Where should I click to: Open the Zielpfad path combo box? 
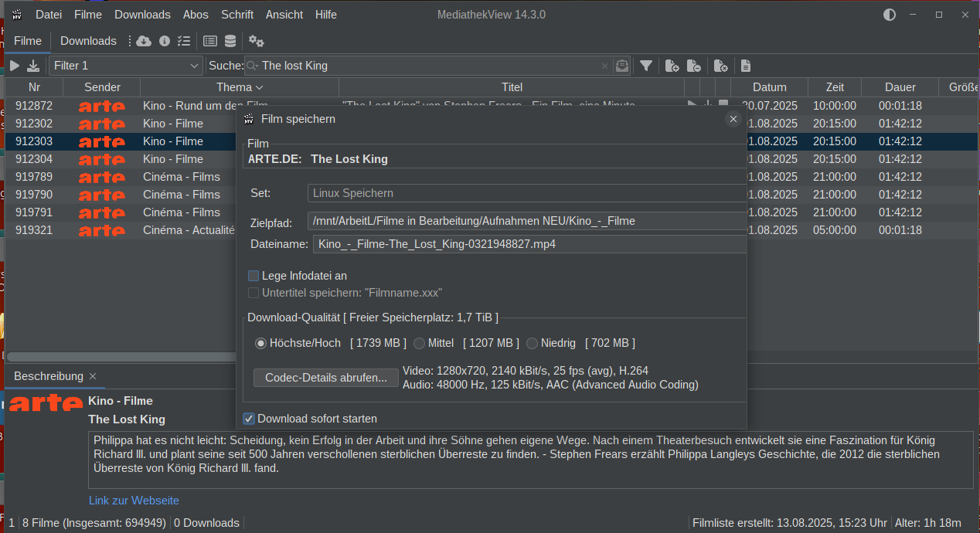(x=527, y=221)
